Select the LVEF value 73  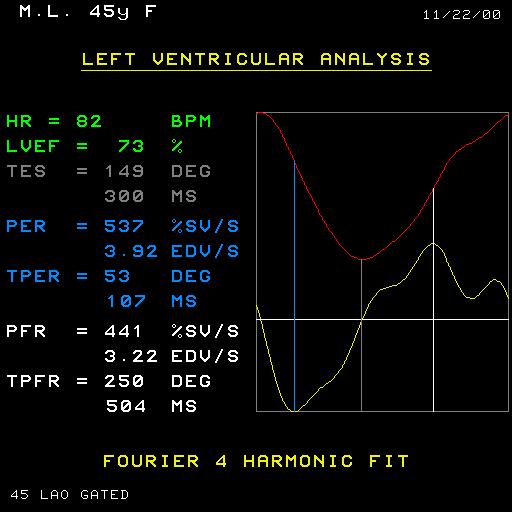(x=131, y=146)
